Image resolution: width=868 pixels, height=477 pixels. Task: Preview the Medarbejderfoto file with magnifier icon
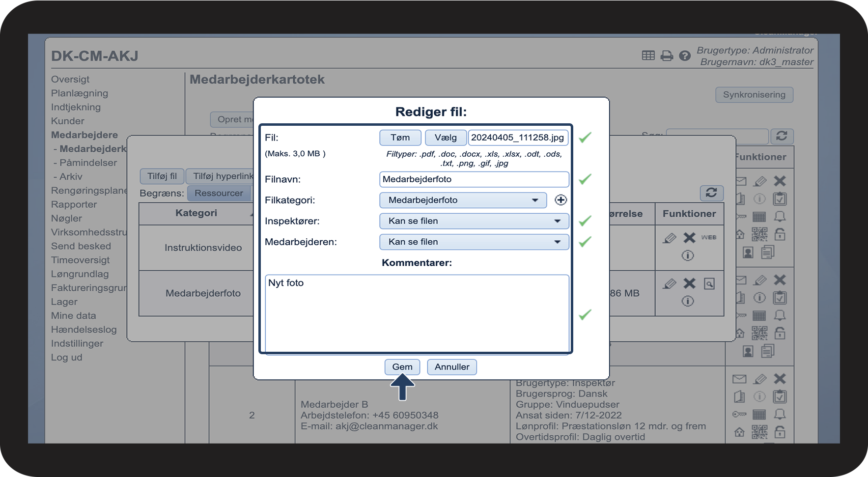[709, 283]
